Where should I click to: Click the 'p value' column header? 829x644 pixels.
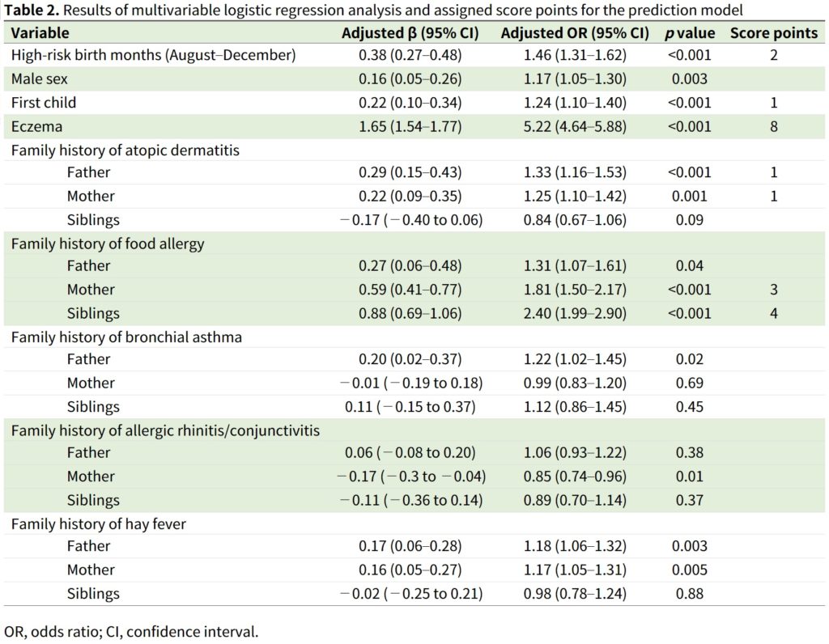[690, 33]
